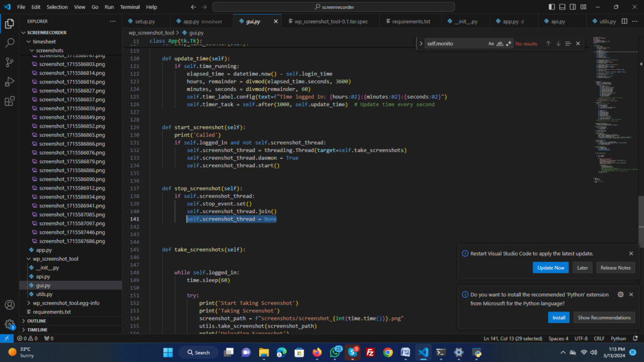
Task: Open the Terminal menu
Action: 130,7
